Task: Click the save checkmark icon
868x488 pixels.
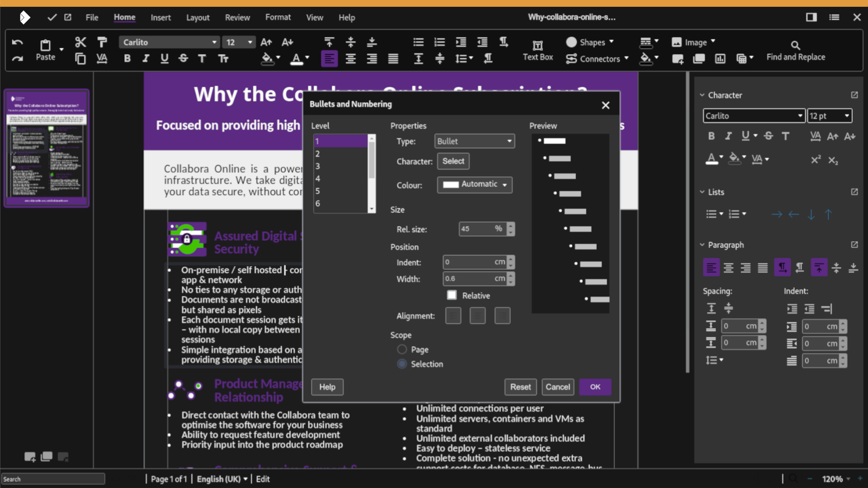Action: [x=52, y=17]
